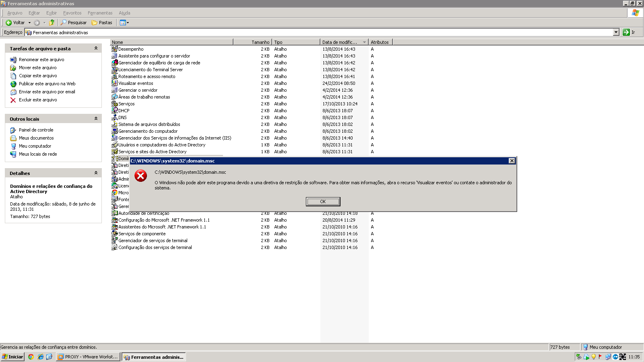Expand the address bar dropdown
Viewport: 644px width, 362px height.
[x=616, y=32]
